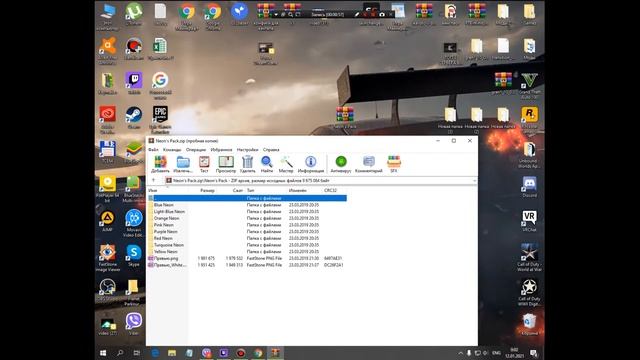Image resolution: width=640 pixels, height=360 pixels.
Task: Click the Антивирус (virus scan) green icon
Action: tap(341, 164)
